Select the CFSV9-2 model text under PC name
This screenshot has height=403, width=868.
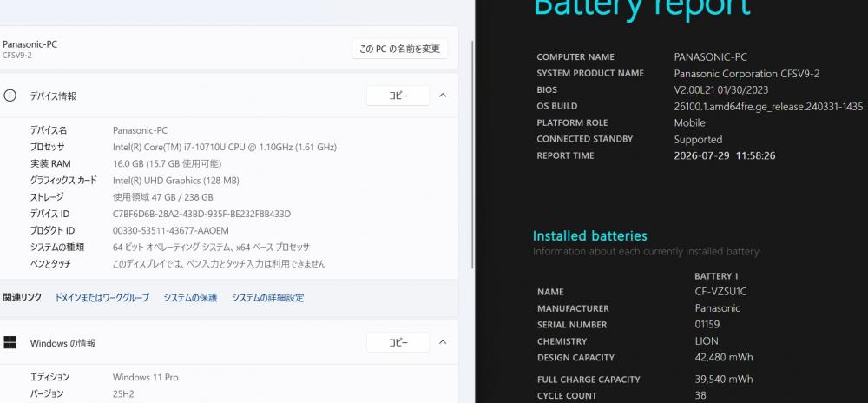17,56
